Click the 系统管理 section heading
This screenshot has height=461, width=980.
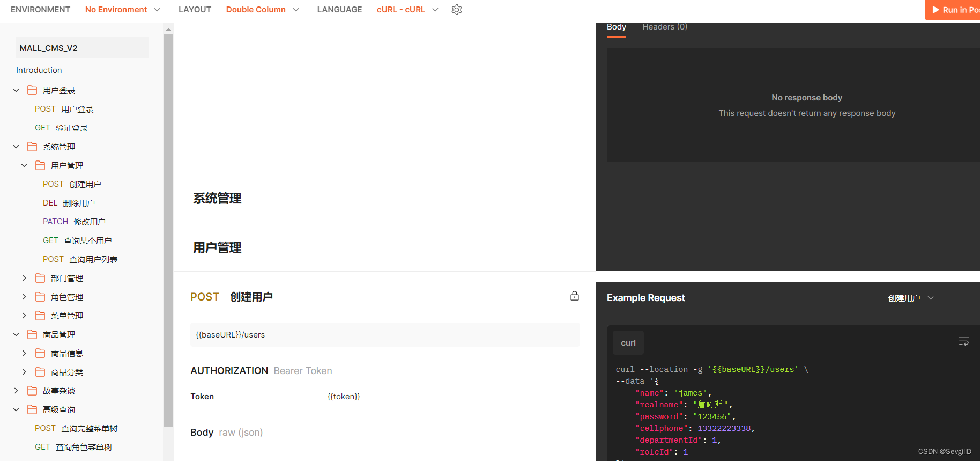click(x=217, y=198)
